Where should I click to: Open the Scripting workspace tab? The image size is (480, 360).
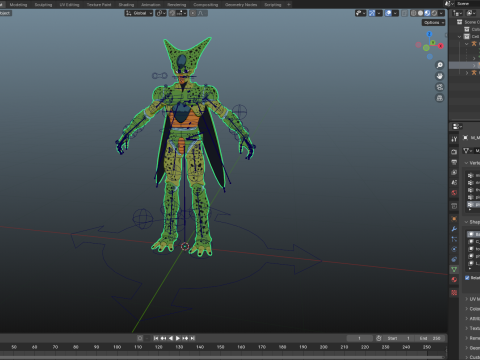(x=273, y=5)
